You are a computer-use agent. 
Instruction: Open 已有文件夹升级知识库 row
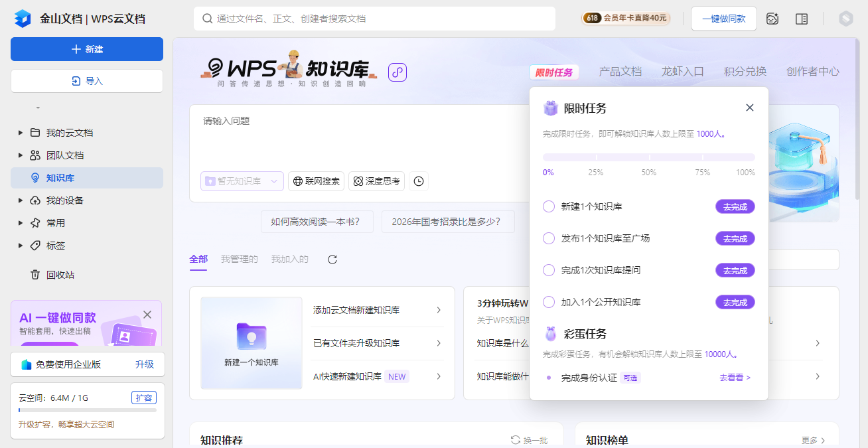(x=378, y=343)
